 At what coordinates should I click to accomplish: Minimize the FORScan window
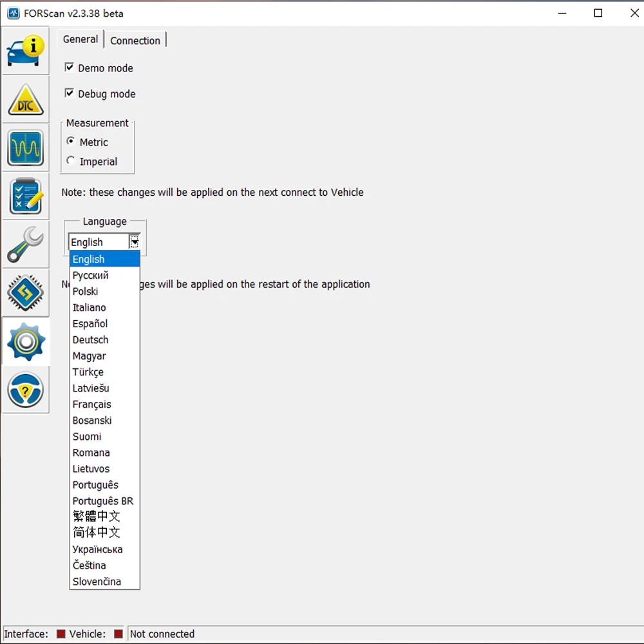[562, 13]
